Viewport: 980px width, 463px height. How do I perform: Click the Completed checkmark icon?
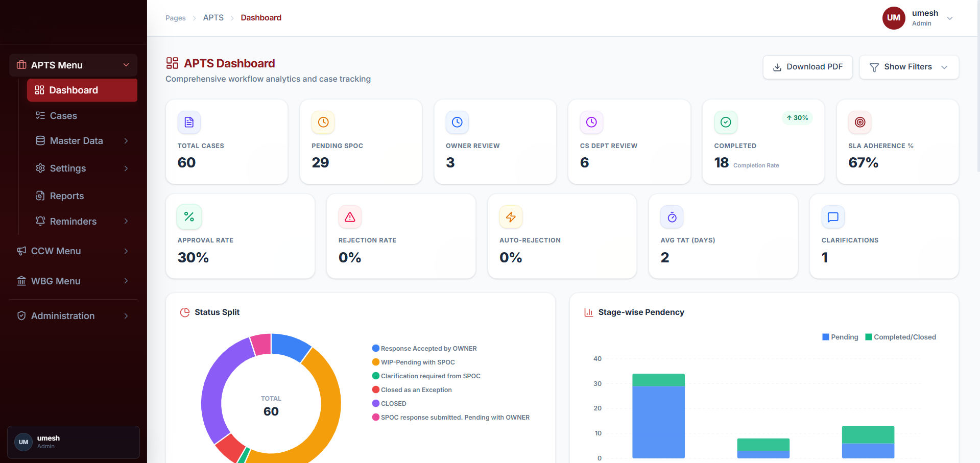pos(726,122)
